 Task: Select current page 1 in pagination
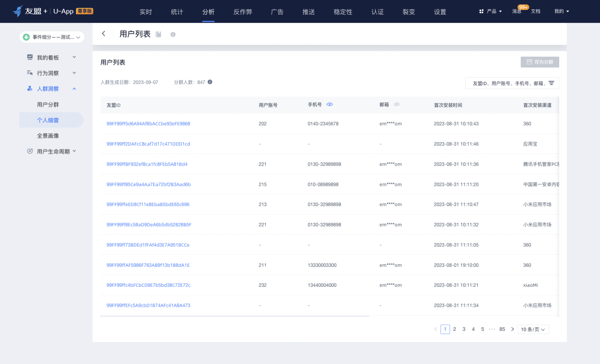tap(445, 329)
